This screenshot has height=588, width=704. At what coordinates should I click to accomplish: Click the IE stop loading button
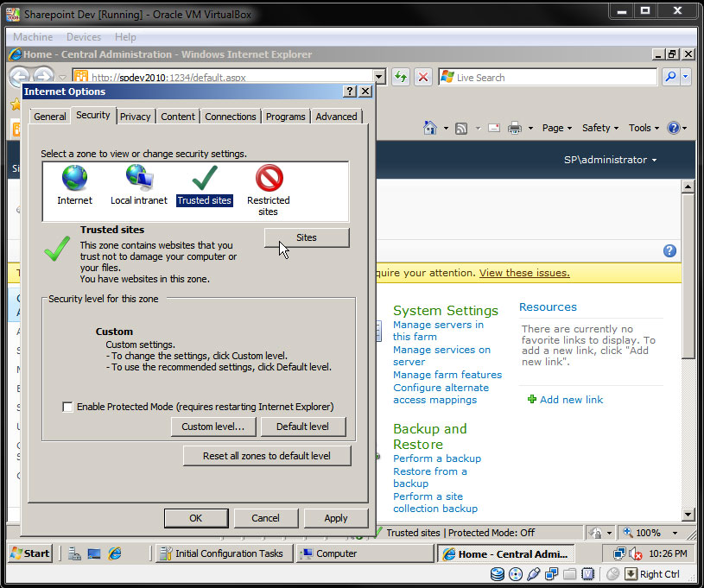(423, 77)
